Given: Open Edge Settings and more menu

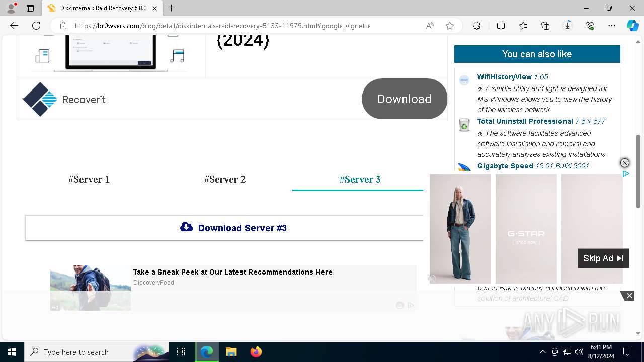Looking at the screenshot, I should coord(612,26).
